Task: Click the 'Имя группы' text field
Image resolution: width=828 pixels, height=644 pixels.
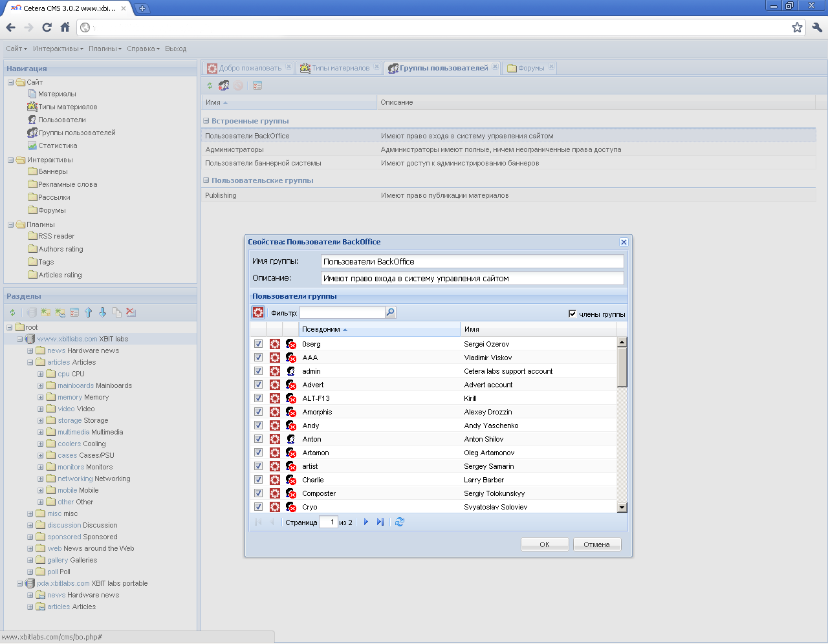Action: (472, 261)
